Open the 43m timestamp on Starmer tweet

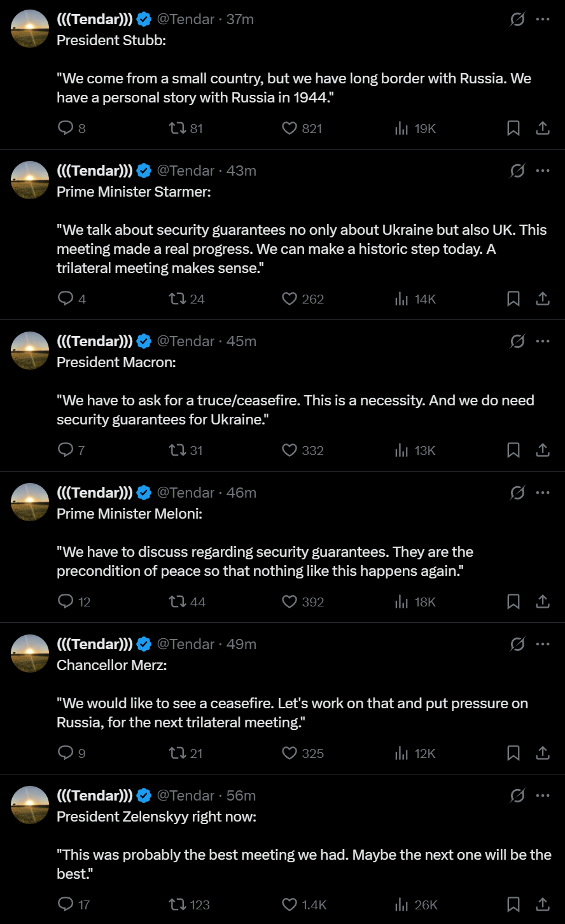coord(241,171)
